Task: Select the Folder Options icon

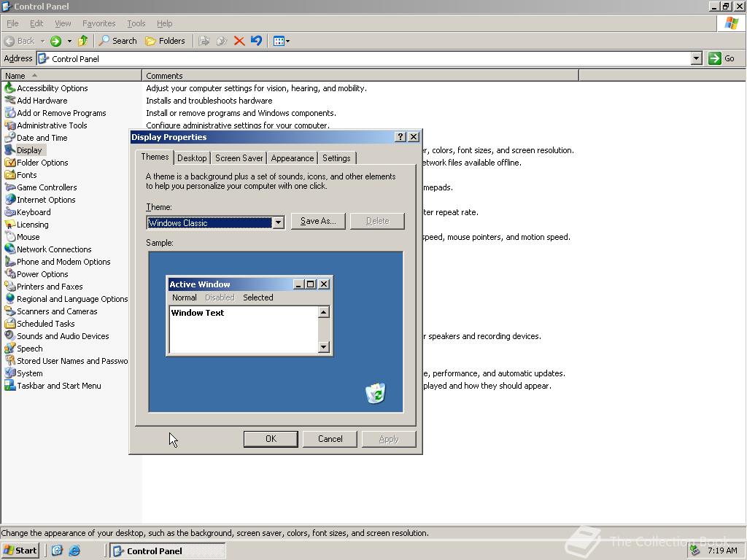Action: point(10,163)
